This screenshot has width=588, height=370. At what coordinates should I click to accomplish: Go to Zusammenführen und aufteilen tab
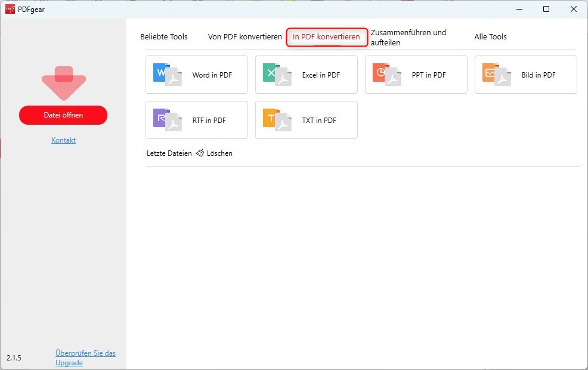pos(408,38)
